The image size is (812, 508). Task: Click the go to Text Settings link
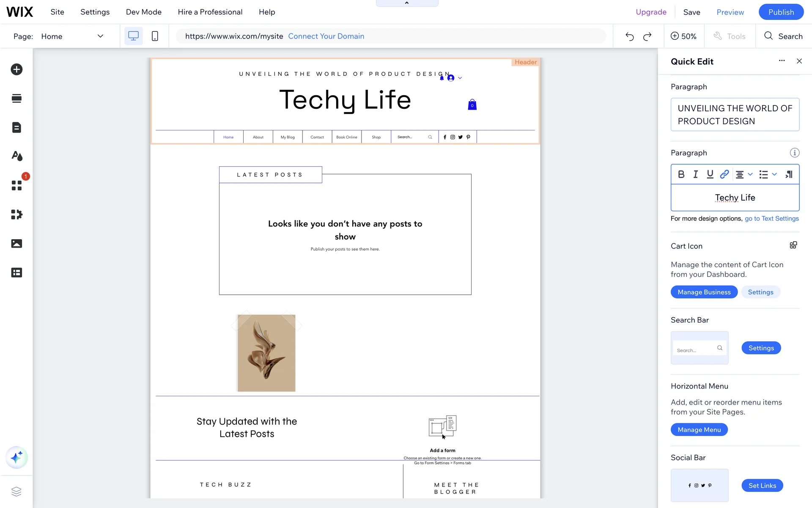click(771, 218)
